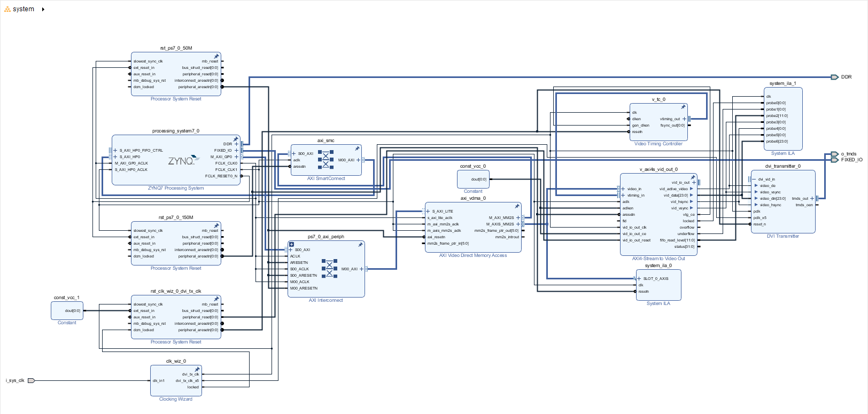Select the DVI Transmitter label
The height and width of the screenshot is (414, 868).
point(783,236)
